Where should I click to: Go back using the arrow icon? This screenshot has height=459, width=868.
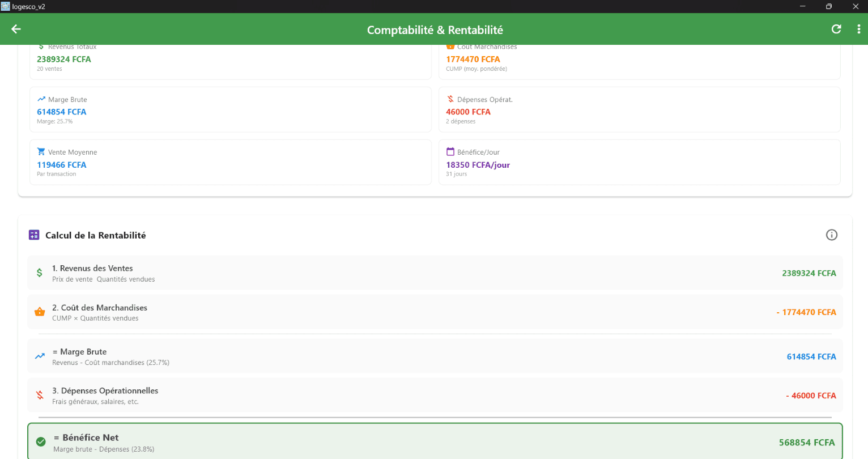click(16, 29)
